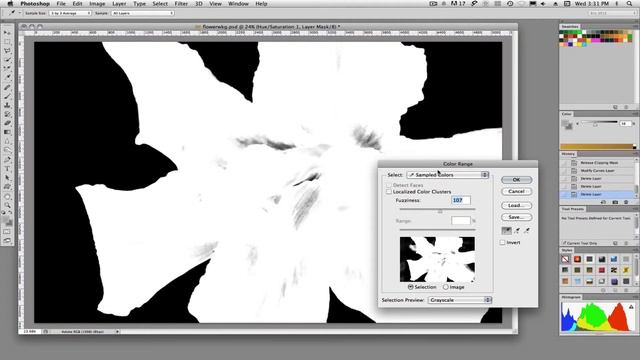Click the Fuzziness value field

click(x=461, y=200)
